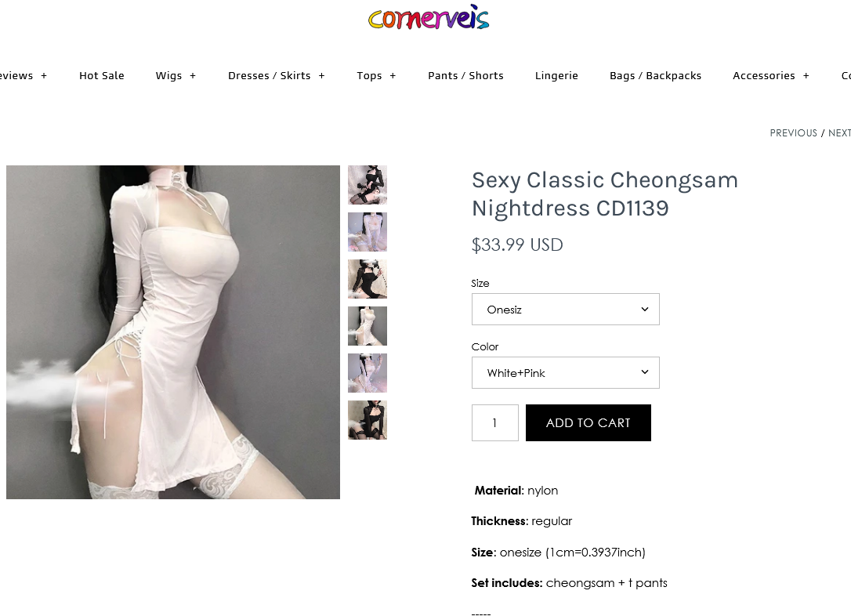Go to the Lingerie category
851x616 pixels.
(556, 75)
